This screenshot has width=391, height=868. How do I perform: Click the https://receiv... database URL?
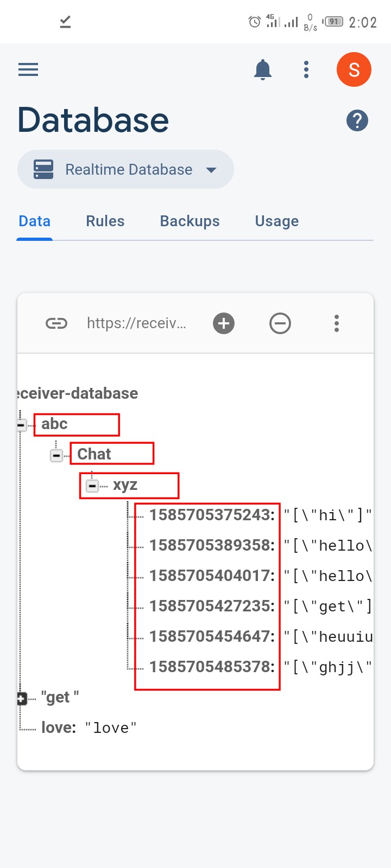point(137,323)
